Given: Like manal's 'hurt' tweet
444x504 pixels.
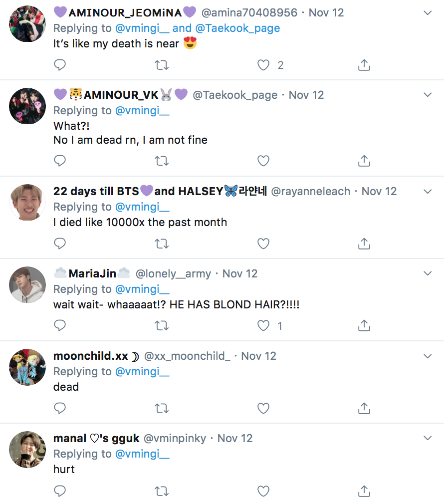Looking at the screenshot, I should point(263,491).
